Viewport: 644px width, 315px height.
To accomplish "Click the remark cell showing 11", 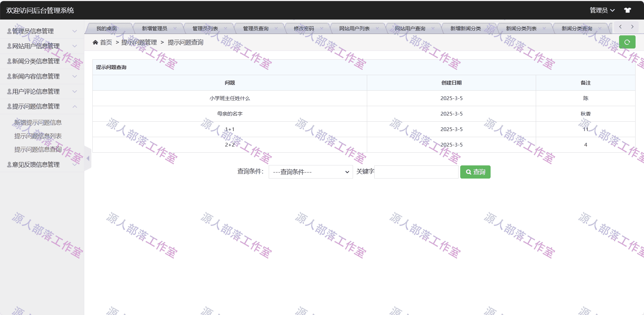I will (586, 129).
